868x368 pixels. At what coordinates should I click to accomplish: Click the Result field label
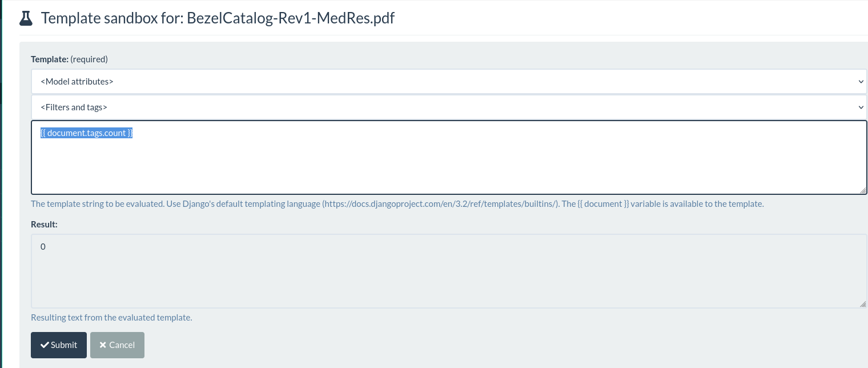(45, 225)
